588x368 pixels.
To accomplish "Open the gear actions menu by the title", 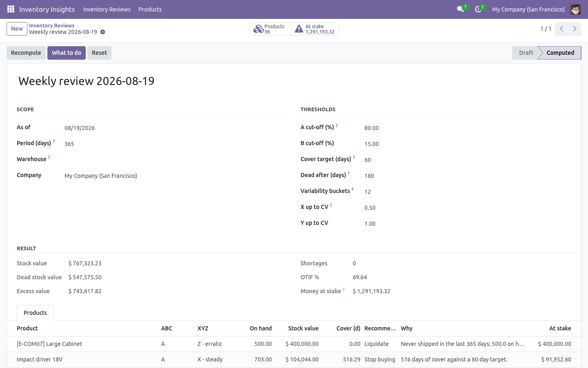I will tap(103, 32).
